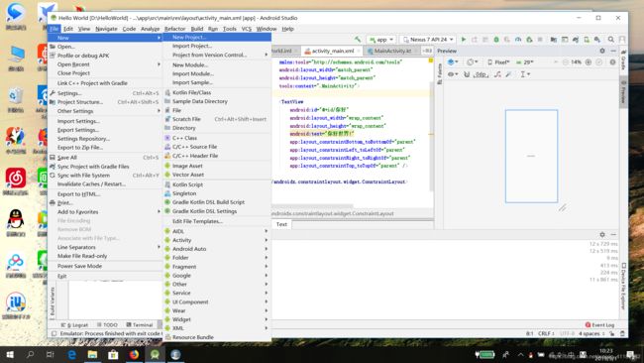Image resolution: width=644 pixels, height=363 pixels.
Task: Toggle autoconnect magnet icon in Preview
Action: coord(467,74)
